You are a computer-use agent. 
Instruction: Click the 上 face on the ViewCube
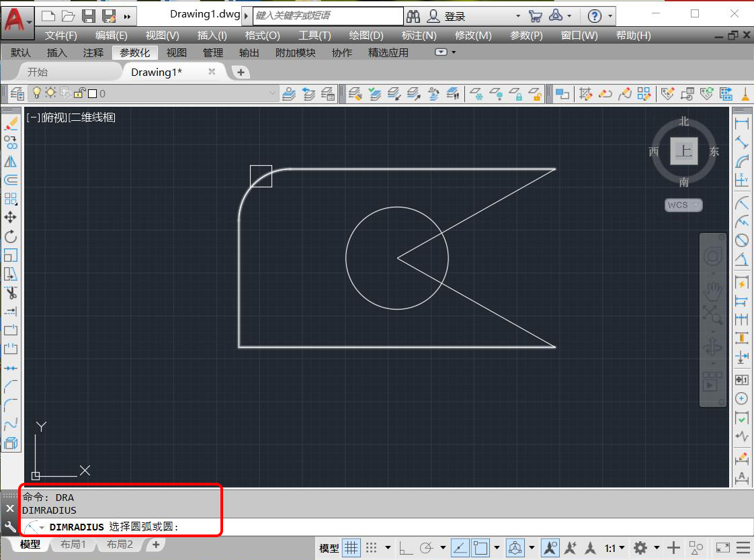(684, 151)
